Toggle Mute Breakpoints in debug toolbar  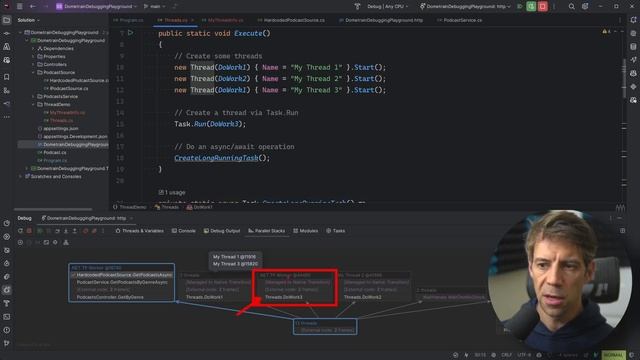pyautogui.click(x=94, y=231)
